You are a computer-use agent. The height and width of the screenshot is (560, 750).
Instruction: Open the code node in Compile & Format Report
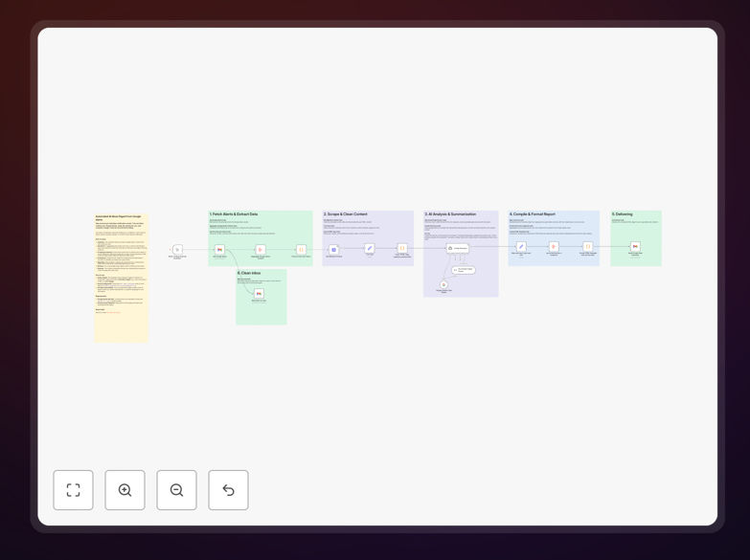point(588,246)
